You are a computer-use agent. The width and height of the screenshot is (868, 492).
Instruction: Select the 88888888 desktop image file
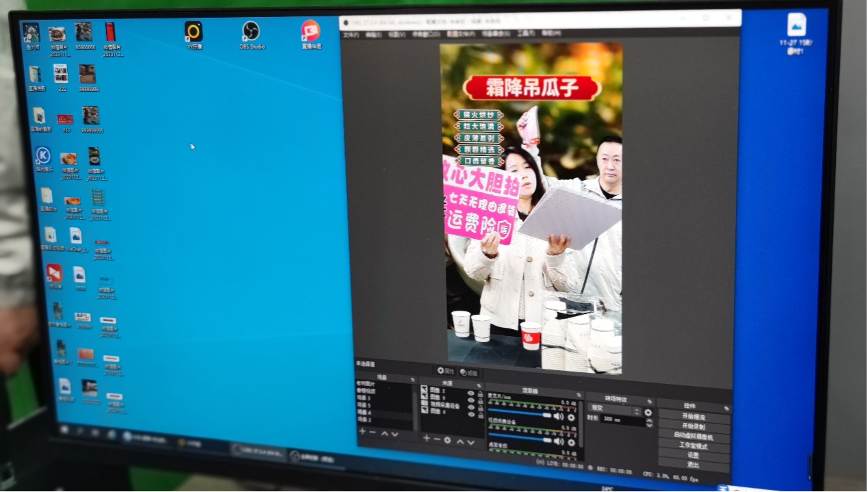pyautogui.click(x=88, y=78)
